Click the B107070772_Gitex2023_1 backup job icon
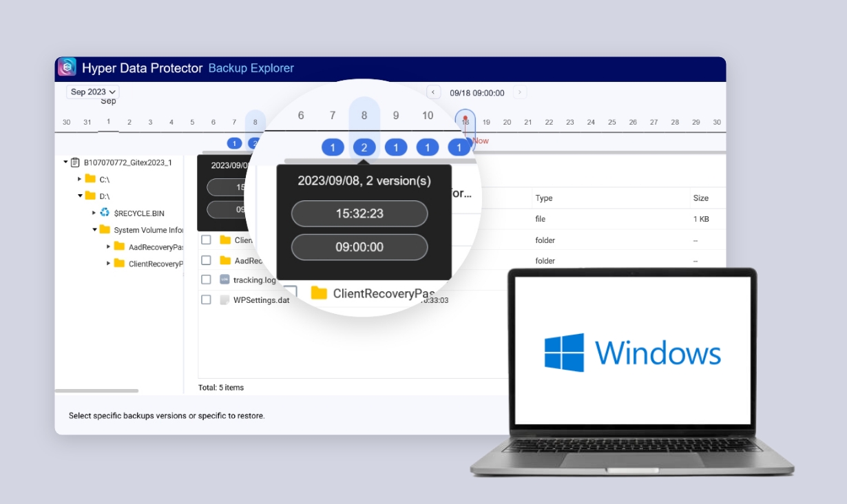 tap(75, 162)
